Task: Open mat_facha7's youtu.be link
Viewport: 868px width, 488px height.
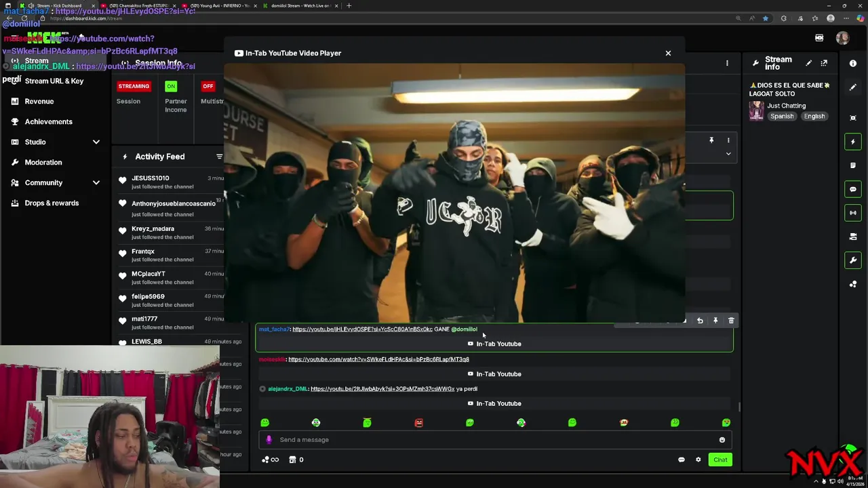Action: click(x=362, y=329)
